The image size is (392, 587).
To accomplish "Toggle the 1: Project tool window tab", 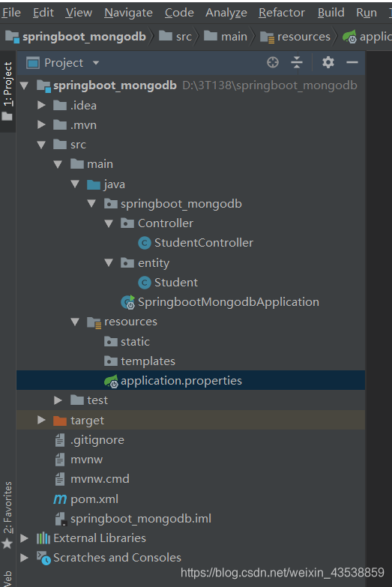I will pos(7,91).
